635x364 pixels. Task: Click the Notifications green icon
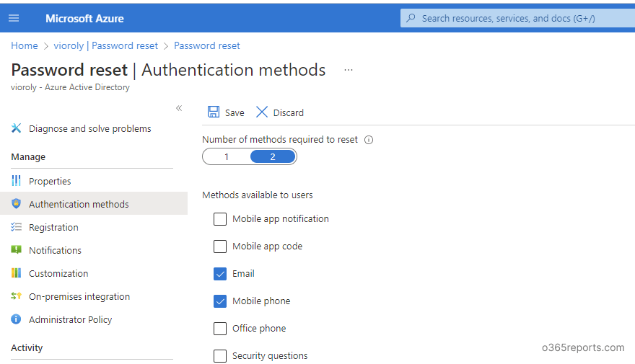coord(16,250)
